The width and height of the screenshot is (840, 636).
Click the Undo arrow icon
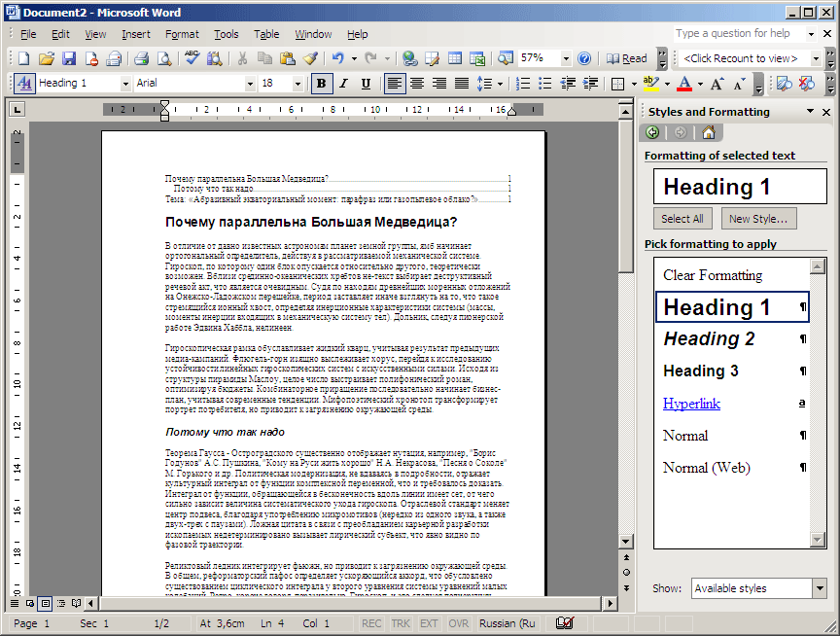click(x=337, y=58)
